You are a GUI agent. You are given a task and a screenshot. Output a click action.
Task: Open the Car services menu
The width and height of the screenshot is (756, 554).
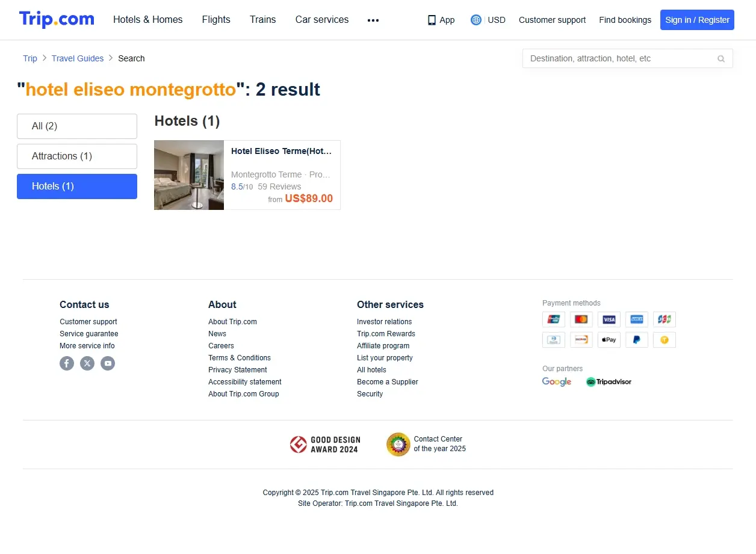pos(322,20)
